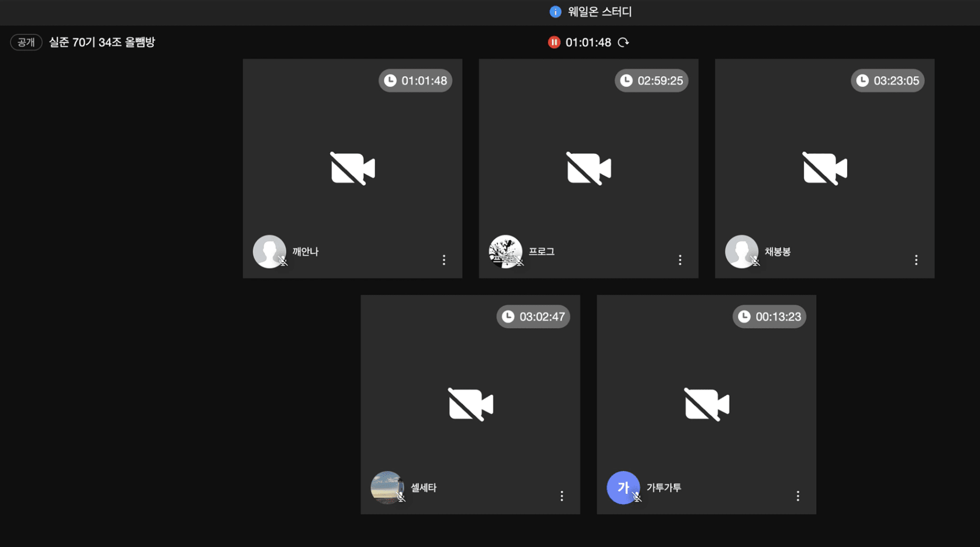
Task: Open more options for 채봉봉
Action: 916,260
